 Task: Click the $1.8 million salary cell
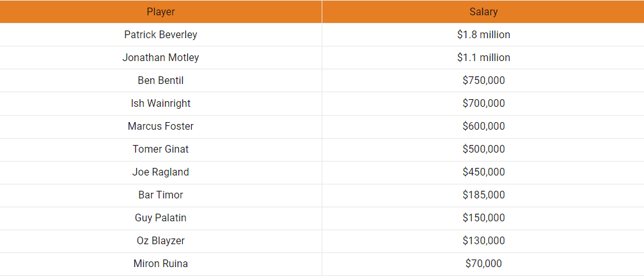point(483,34)
